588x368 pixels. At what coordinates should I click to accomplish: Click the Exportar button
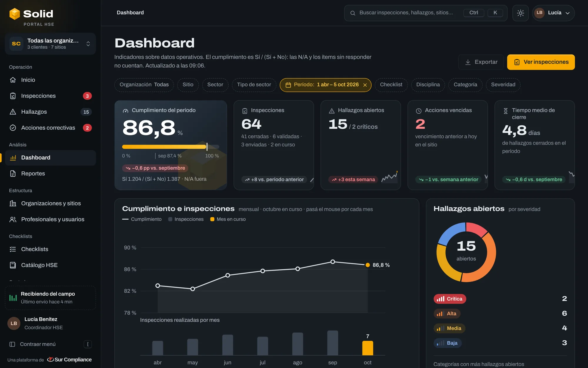click(481, 62)
